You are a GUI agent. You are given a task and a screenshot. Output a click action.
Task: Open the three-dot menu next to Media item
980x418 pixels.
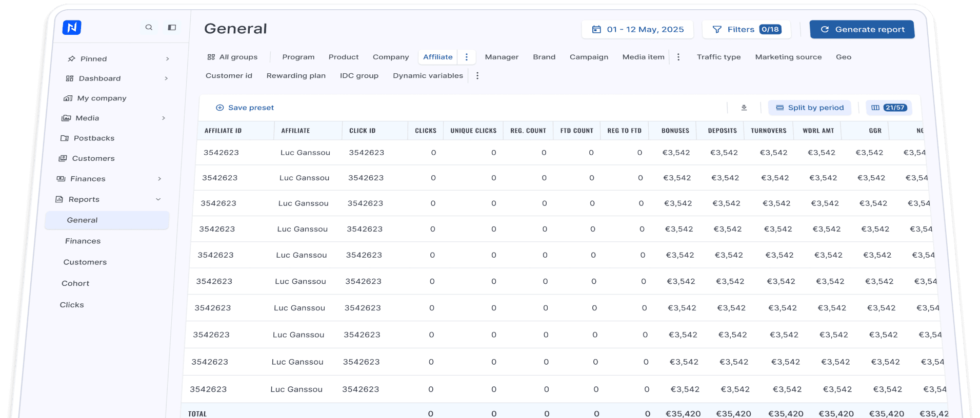[x=678, y=57]
